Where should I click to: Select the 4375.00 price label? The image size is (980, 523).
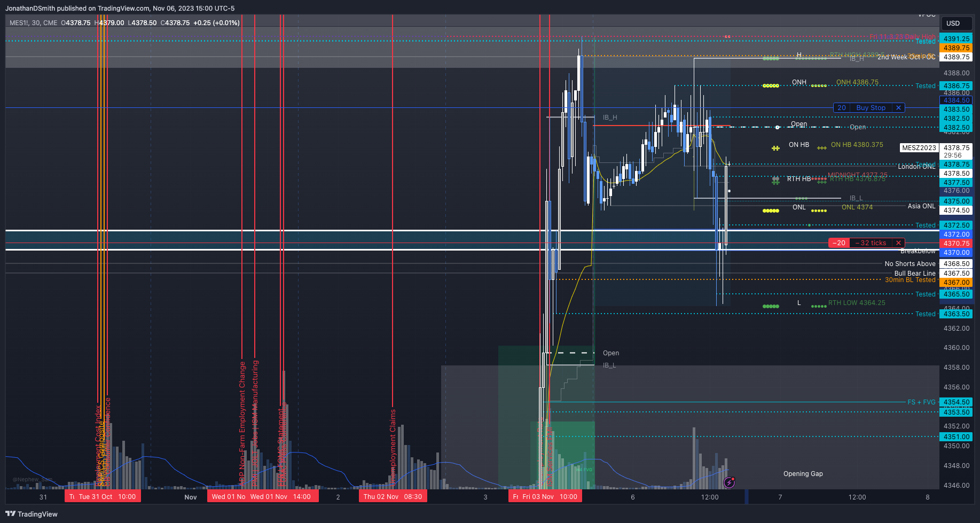pos(957,201)
